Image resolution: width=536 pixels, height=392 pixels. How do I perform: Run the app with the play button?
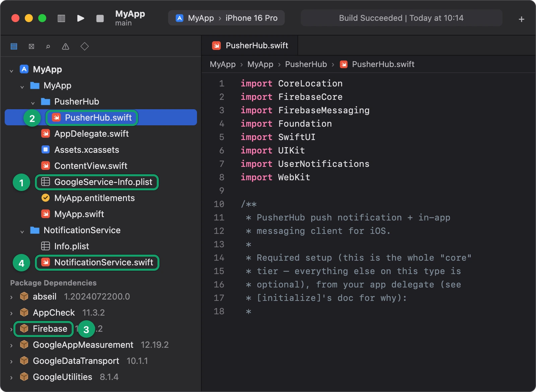80,18
